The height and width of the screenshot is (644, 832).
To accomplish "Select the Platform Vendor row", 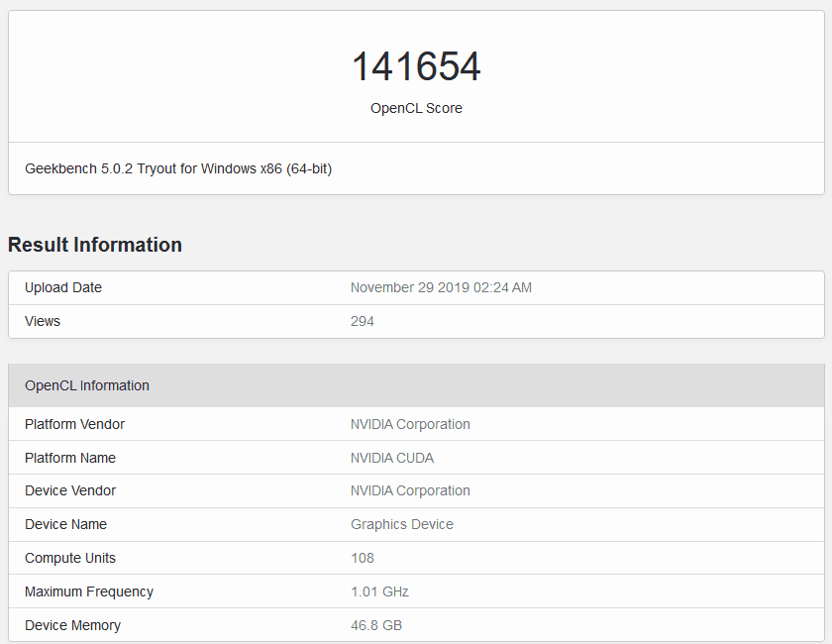I will coord(74,423).
